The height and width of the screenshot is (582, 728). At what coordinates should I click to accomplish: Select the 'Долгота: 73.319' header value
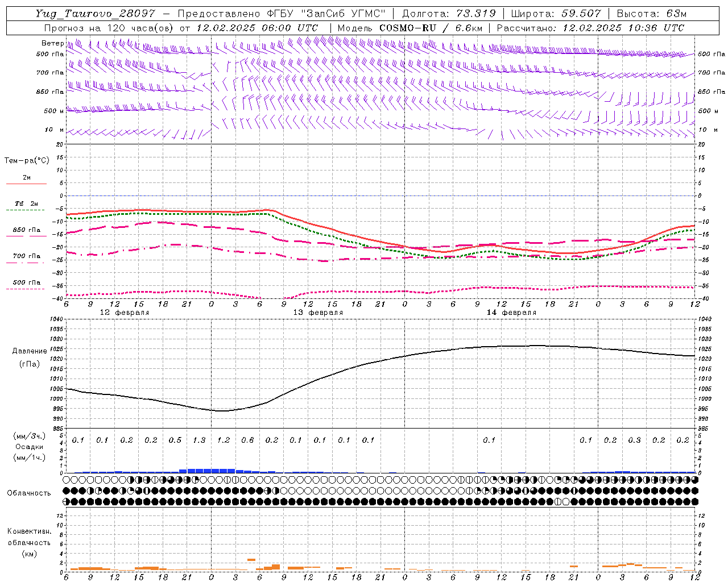pyautogui.click(x=449, y=14)
